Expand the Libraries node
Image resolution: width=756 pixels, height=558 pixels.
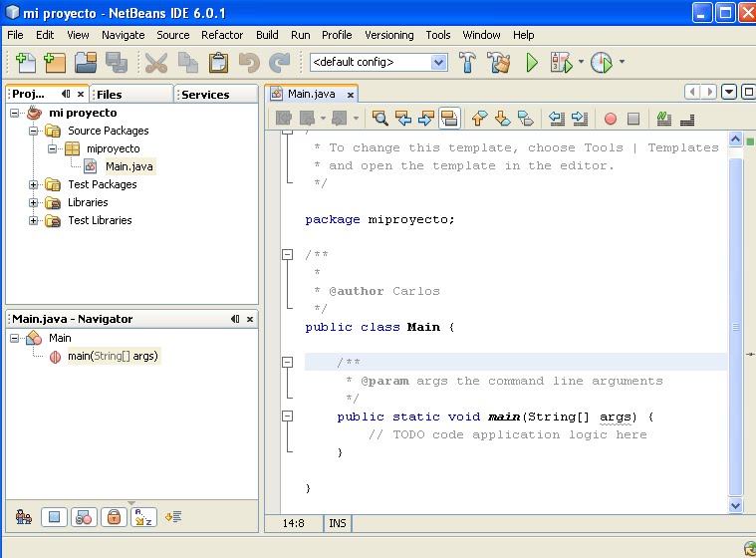(x=33, y=202)
